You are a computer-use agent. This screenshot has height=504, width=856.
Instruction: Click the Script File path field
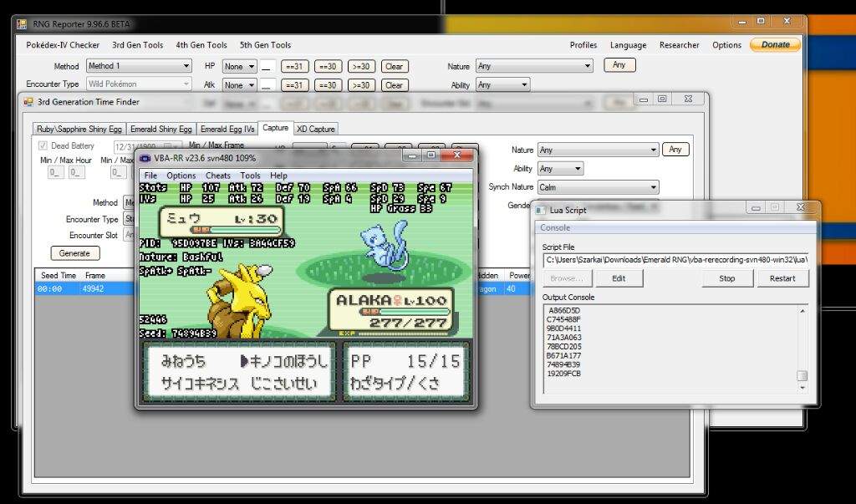point(675,260)
